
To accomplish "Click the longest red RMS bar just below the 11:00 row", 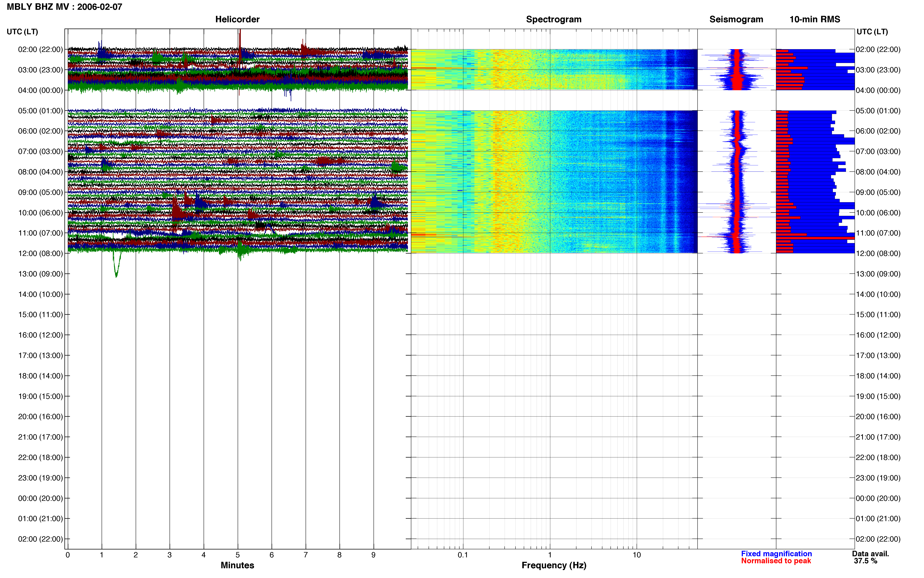I will 815,238.
